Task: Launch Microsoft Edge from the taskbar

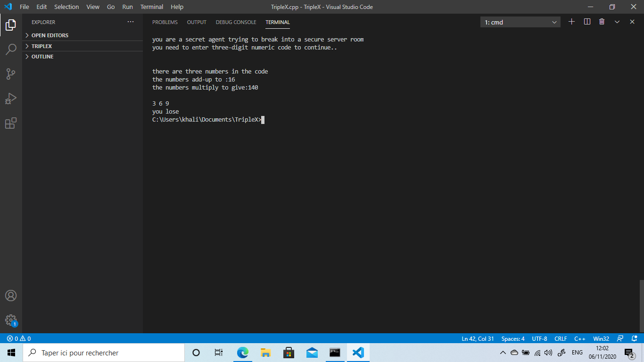Action: click(x=242, y=352)
